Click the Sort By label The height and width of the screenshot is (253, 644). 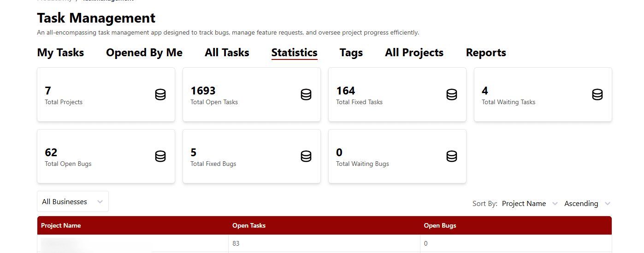[485, 204]
